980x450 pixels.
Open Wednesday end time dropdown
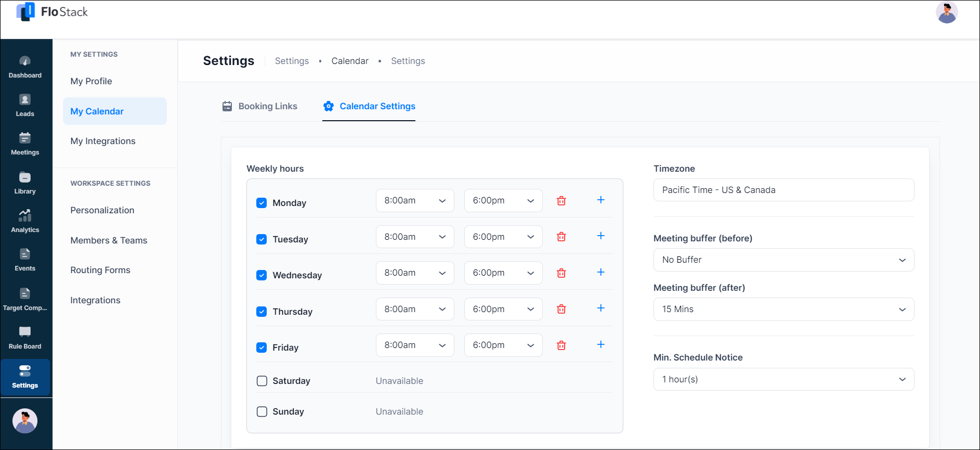(503, 273)
